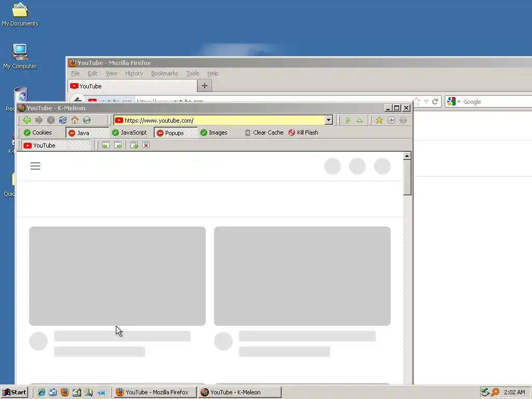
Task: Toggle Cookies permission
Action: [37, 132]
